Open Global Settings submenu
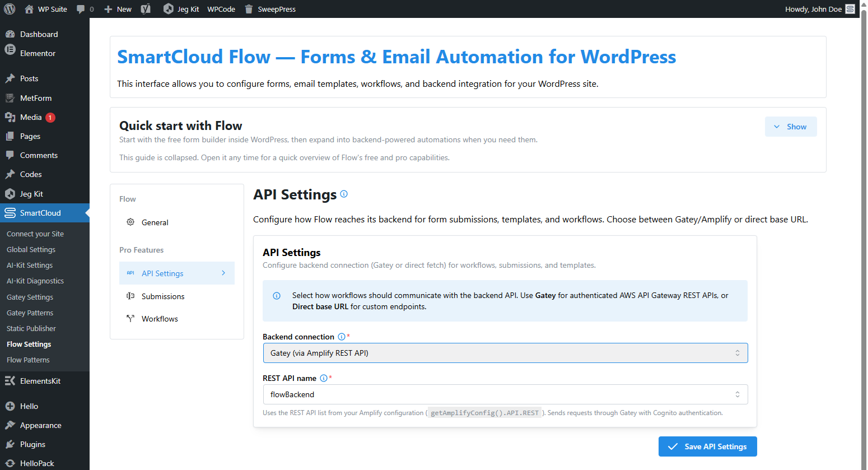Image resolution: width=868 pixels, height=470 pixels. 31,249
